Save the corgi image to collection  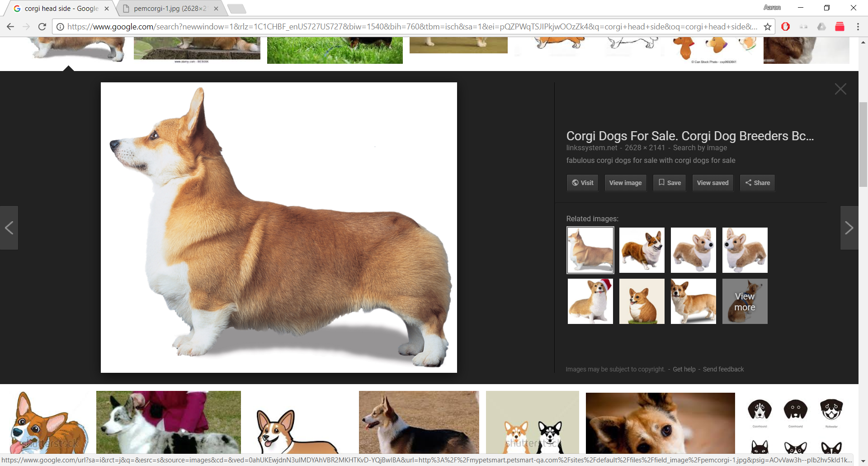pos(670,183)
